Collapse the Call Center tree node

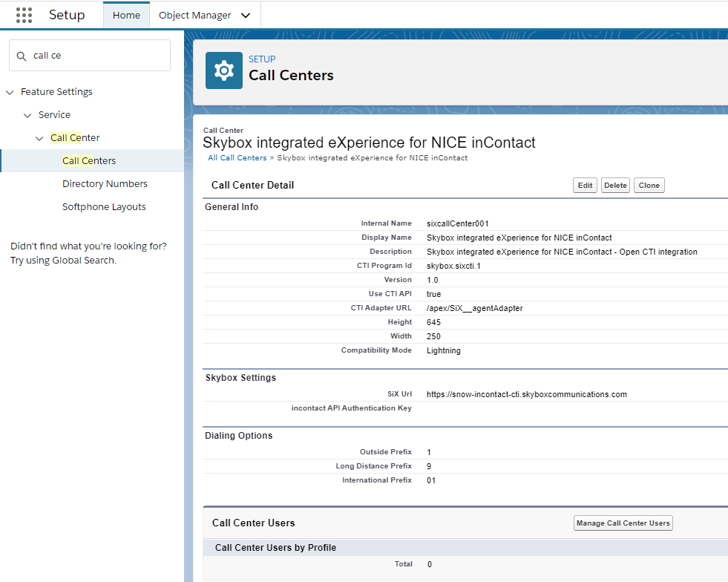tap(39, 138)
